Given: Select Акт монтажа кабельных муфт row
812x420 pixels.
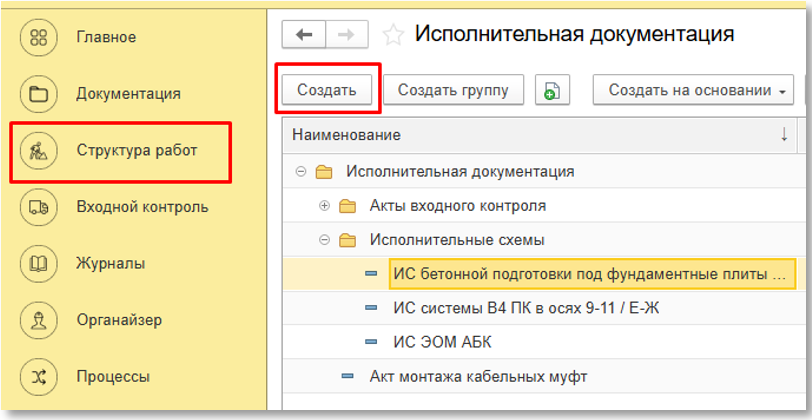Looking at the screenshot, I should [478, 376].
